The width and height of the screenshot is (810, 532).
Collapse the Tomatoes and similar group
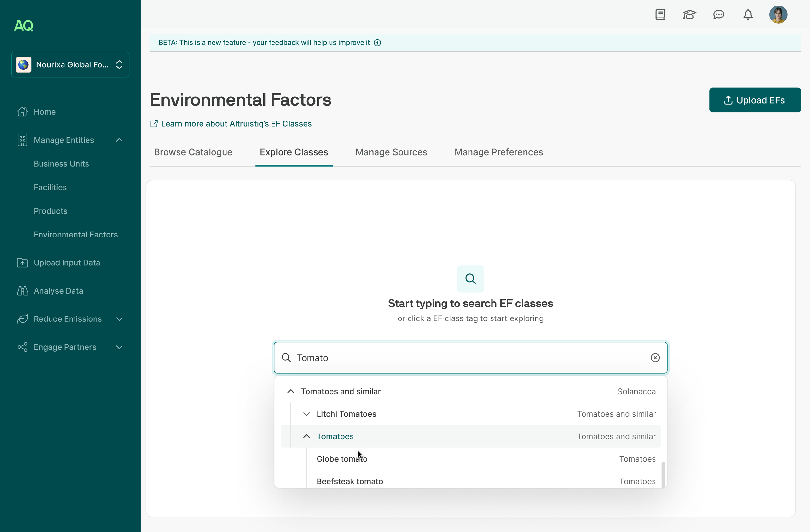click(291, 391)
